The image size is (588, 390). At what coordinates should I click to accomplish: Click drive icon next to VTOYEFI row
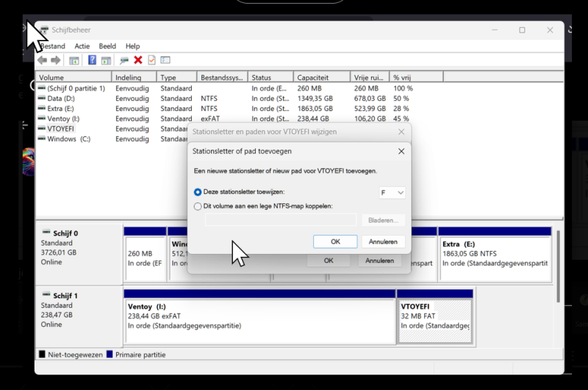[42, 129]
